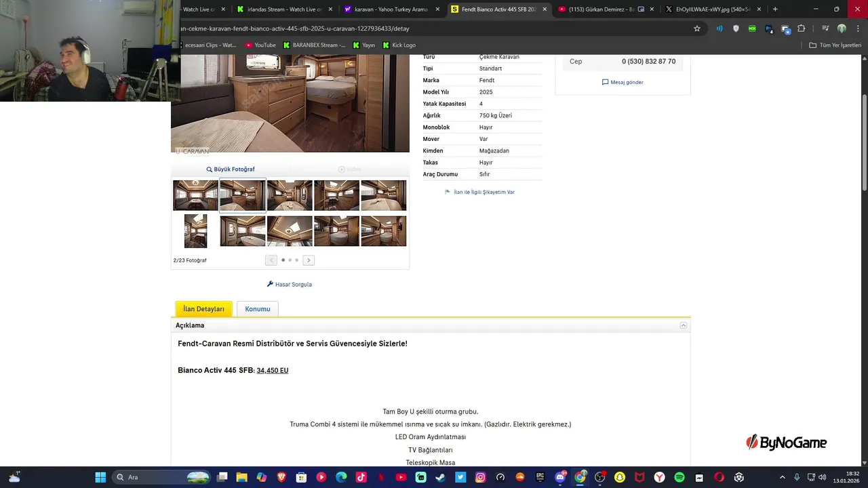Open Spotify from the taskbar
Viewport: 868px width, 488px height.
(679, 477)
